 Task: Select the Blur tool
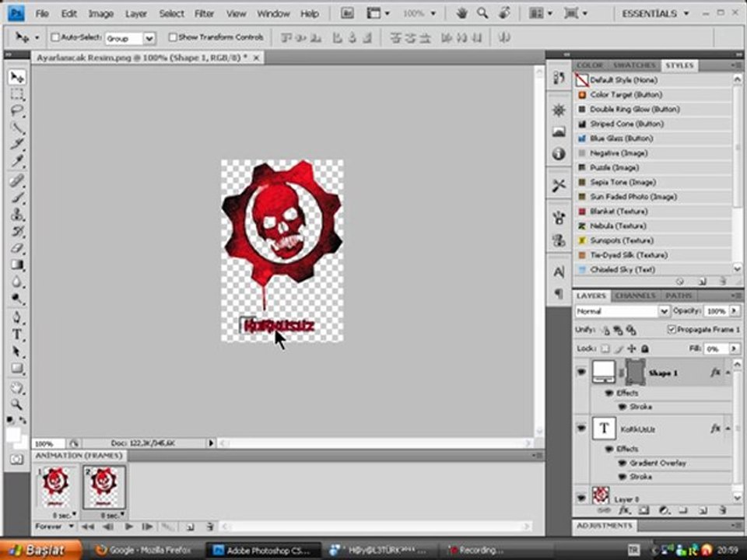[17, 282]
